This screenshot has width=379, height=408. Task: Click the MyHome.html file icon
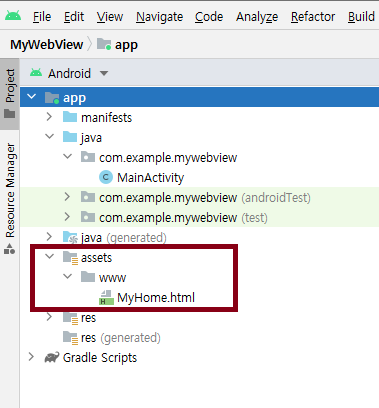106,298
